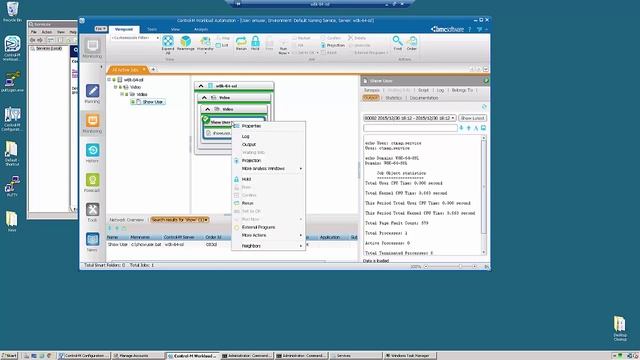Open the Forecast sidebar icon
Screen dimensions: 640x360
92,182
